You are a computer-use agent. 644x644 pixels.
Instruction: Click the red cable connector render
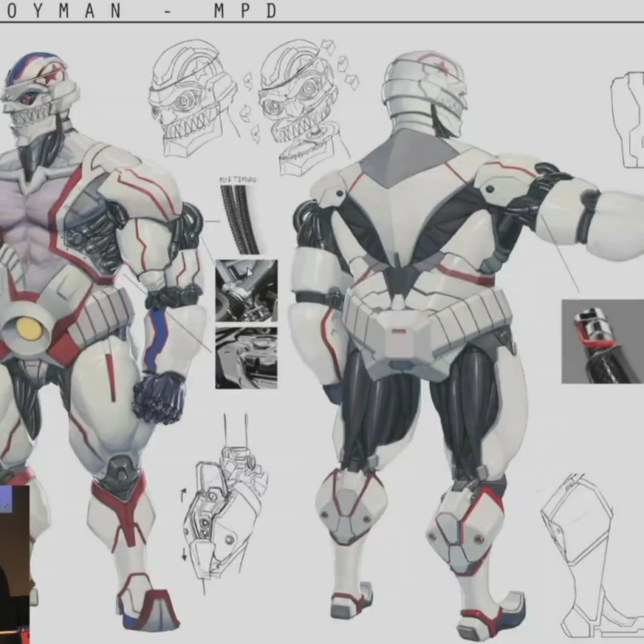(602, 342)
